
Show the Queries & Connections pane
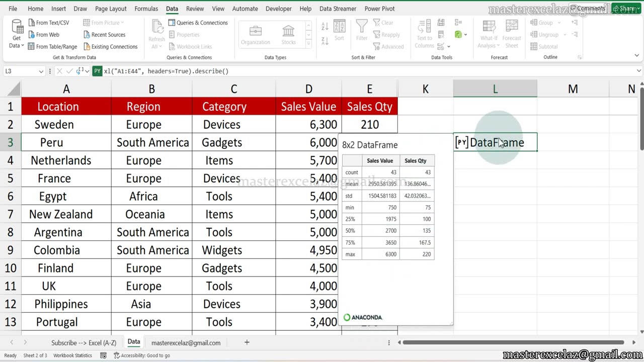(198, 23)
